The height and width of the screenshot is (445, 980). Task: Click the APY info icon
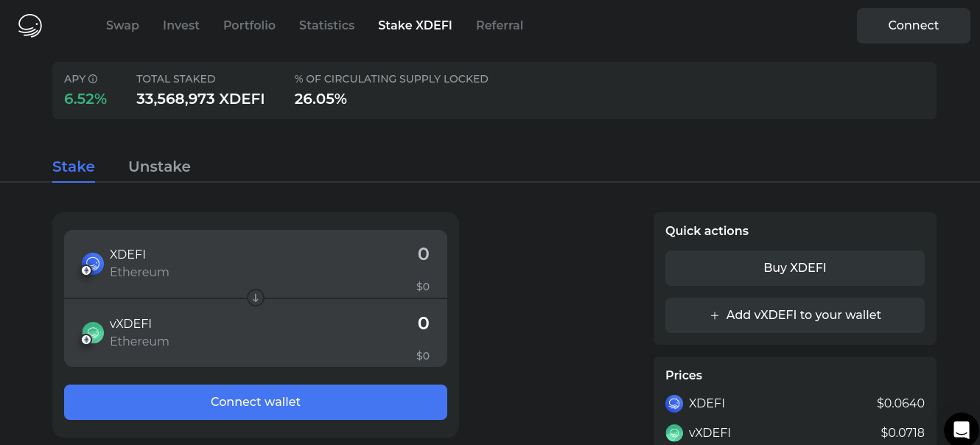[94, 77]
